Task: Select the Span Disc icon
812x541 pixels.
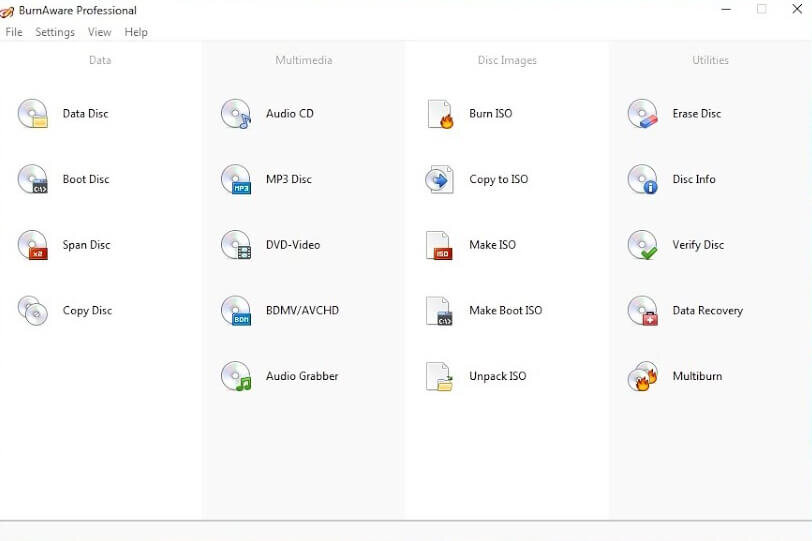Action: click(x=33, y=245)
